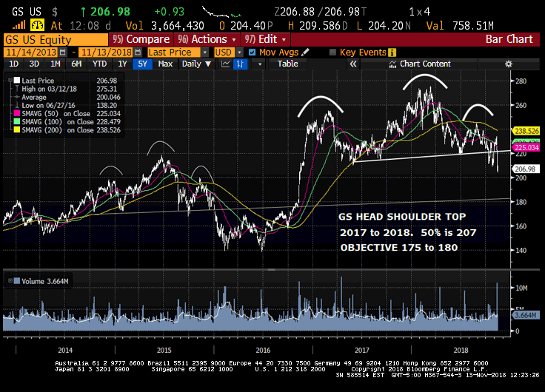Click the Key Events info icon
545x392 pixels.
point(392,53)
